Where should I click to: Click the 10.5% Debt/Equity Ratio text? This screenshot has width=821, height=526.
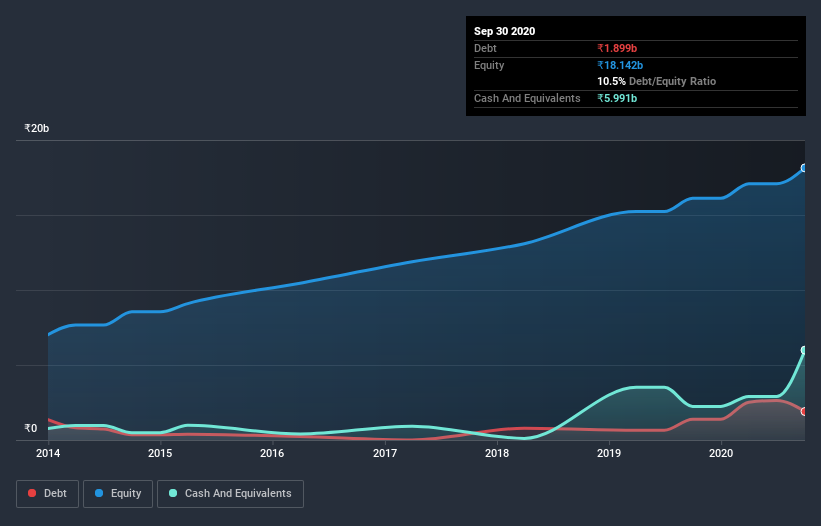[657, 81]
